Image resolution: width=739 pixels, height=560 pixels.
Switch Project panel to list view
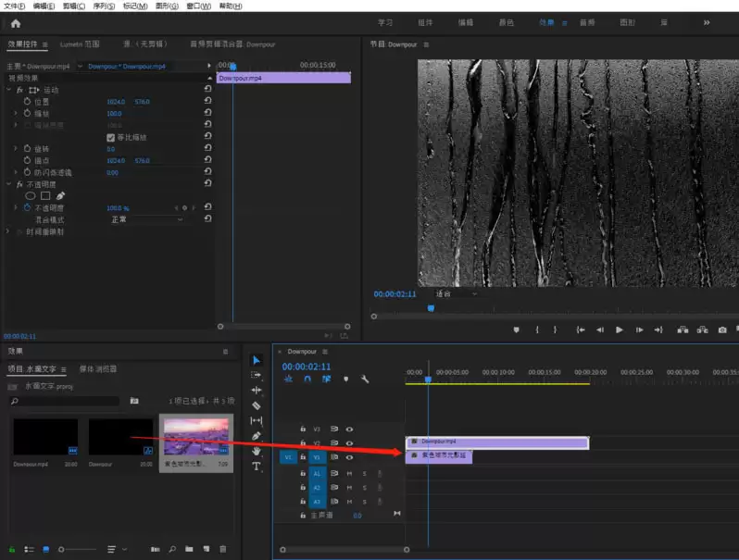tap(28, 549)
